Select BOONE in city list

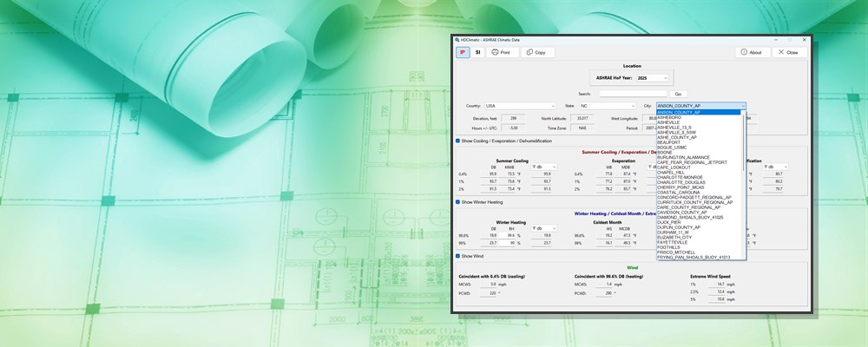click(x=698, y=152)
